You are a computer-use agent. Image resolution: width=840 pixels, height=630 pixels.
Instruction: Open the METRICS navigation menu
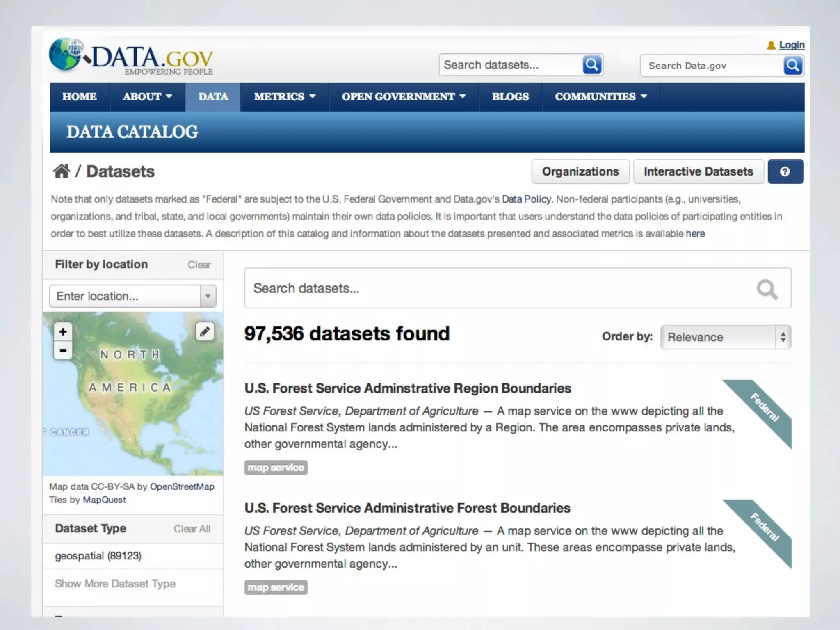coord(284,97)
